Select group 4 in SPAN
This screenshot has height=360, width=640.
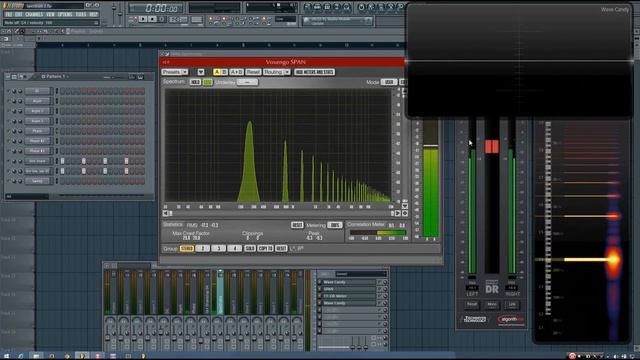point(234,248)
